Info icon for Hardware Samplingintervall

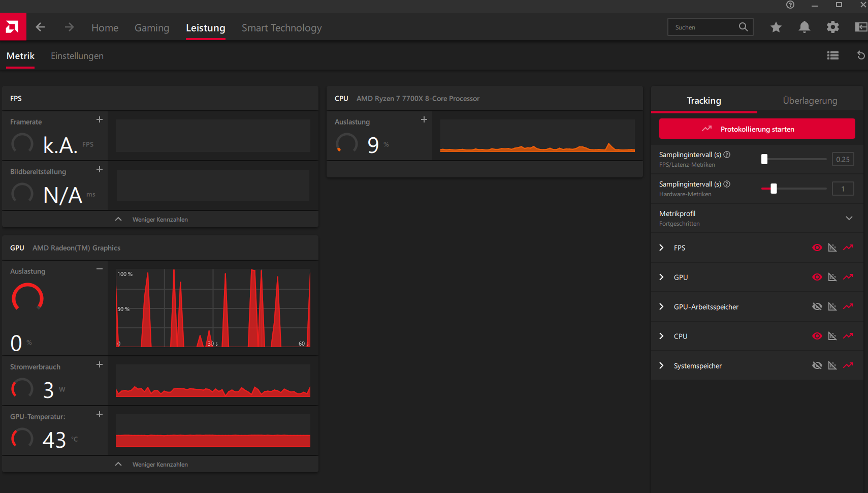click(727, 184)
